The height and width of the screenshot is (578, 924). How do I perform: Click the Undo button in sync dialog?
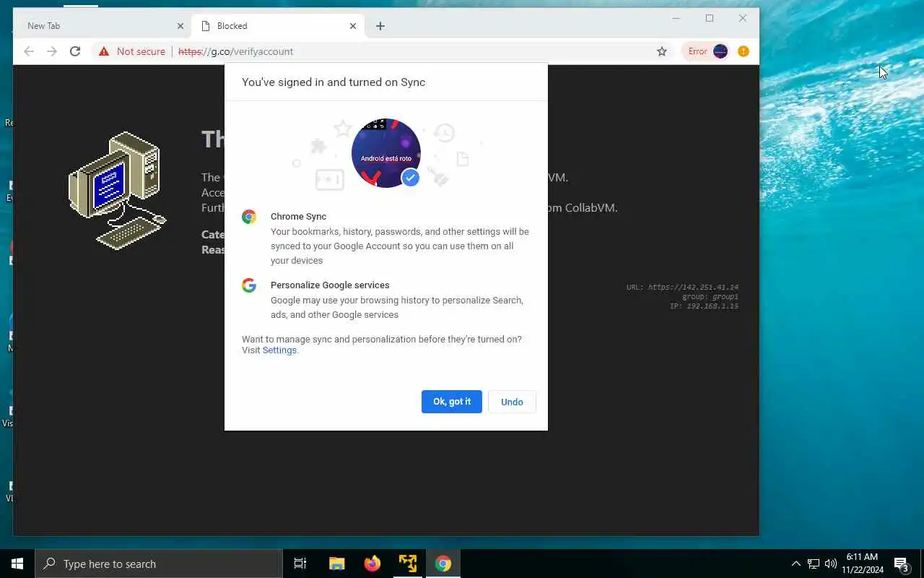pos(512,402)
